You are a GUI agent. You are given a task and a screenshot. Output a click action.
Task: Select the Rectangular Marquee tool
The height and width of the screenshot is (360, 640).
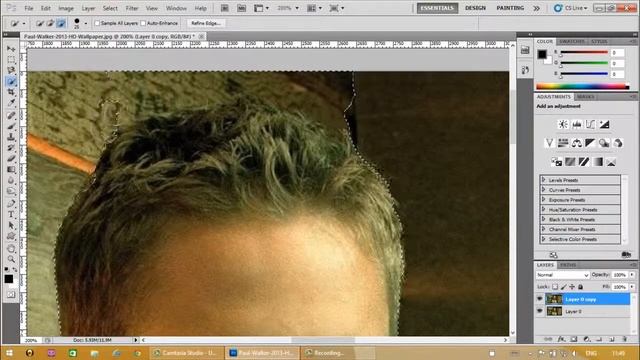(11, 60)
